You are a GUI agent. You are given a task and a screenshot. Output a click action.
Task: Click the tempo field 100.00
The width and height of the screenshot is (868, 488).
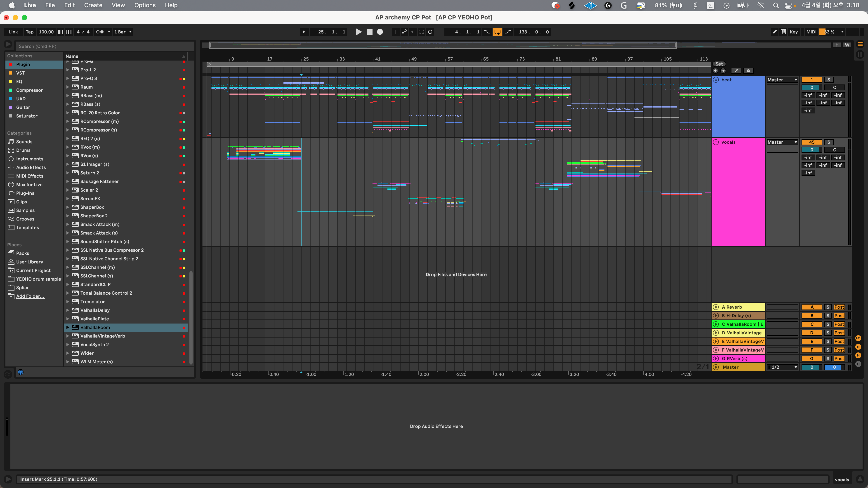[x=46, y=32]
